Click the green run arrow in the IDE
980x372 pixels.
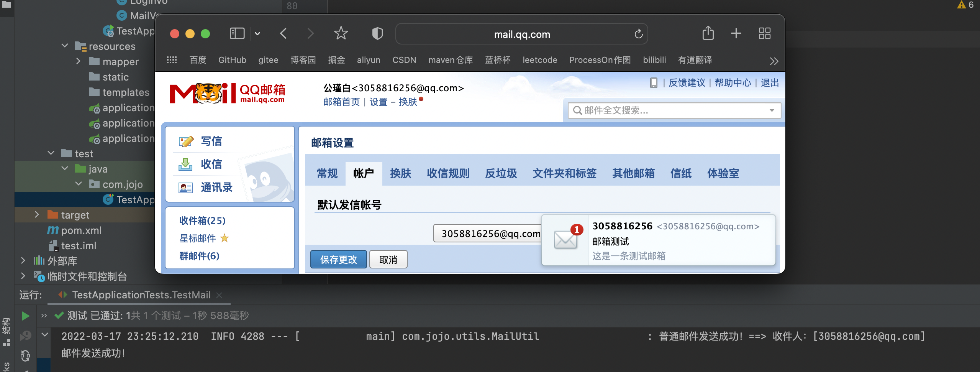coord(26,316)
